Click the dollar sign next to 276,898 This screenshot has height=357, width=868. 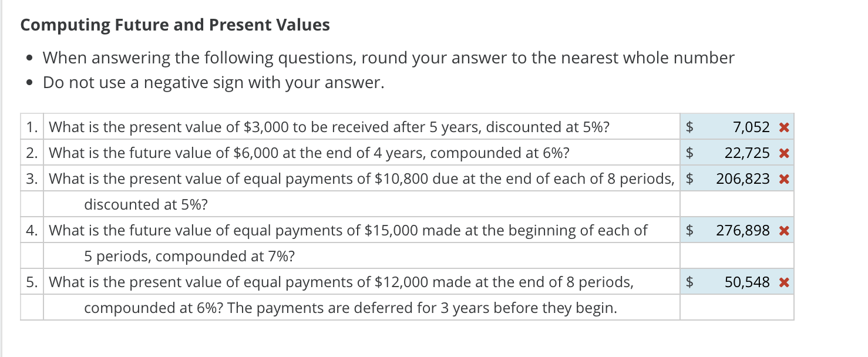tap(689, 230)
